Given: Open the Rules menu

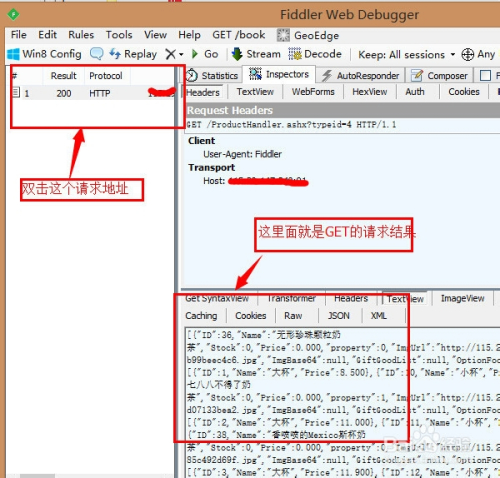Looking at the screenshot, I should tap(81, 35).
